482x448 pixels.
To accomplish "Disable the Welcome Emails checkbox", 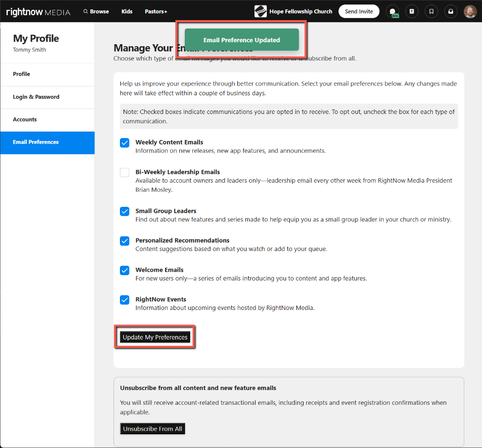I will pos(125,270).
